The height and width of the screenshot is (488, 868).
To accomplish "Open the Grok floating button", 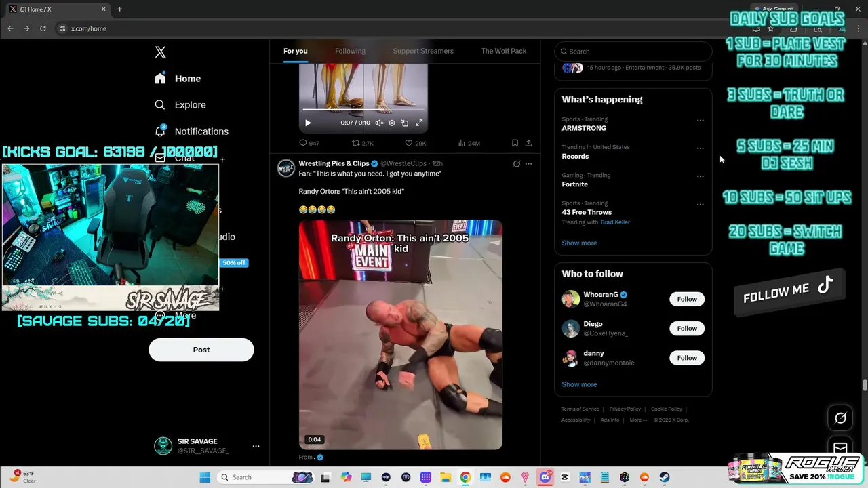I will tap(840, 418).
